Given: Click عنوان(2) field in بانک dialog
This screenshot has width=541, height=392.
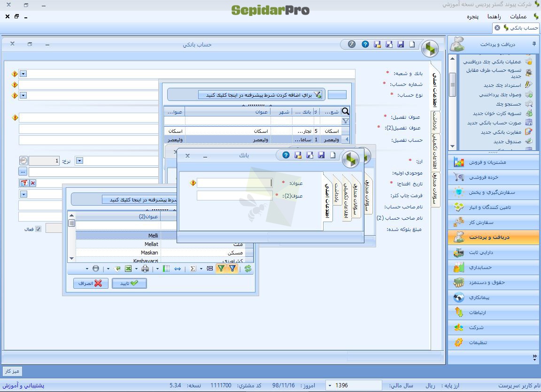Looking at the screenshot, I should point(235,195).
